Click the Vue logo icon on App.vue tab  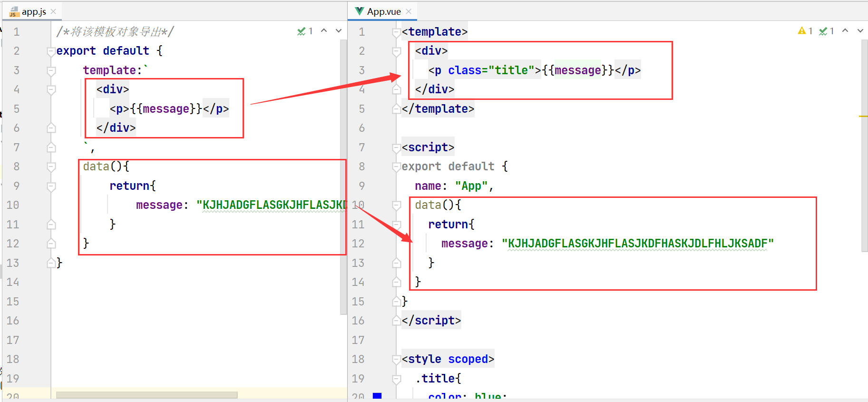360,11
